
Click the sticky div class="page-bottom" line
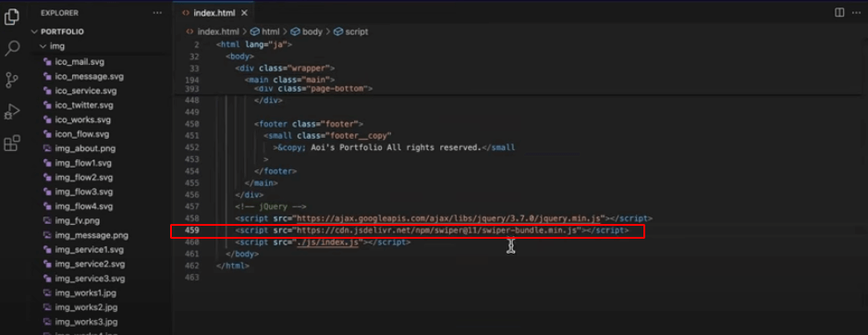click(313, 89)
